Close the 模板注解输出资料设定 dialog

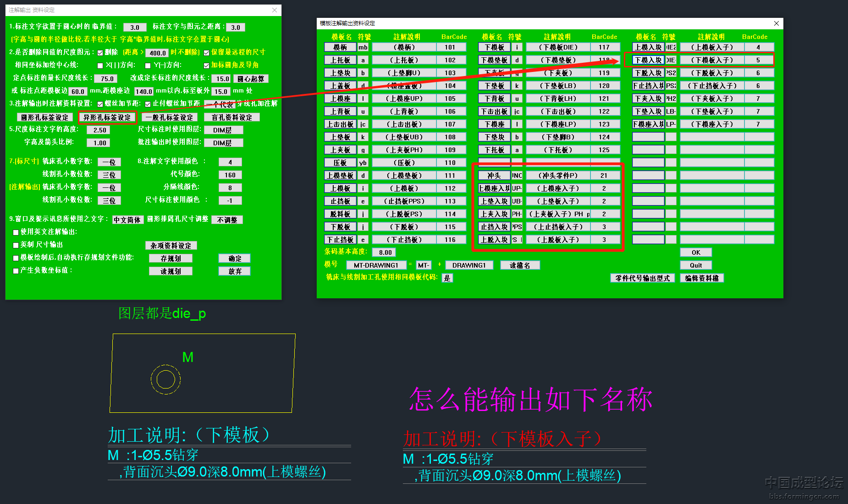[x=776, y=23]
